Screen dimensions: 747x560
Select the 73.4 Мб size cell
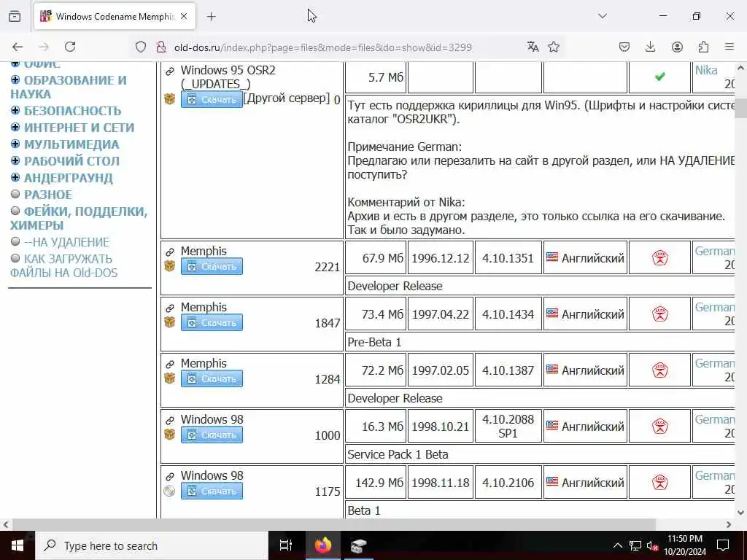coord(376,314)
